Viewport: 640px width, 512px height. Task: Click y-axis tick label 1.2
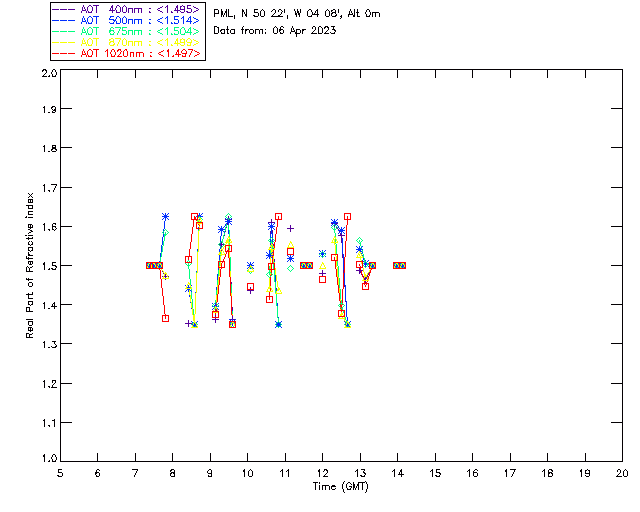tap(49, 384)
